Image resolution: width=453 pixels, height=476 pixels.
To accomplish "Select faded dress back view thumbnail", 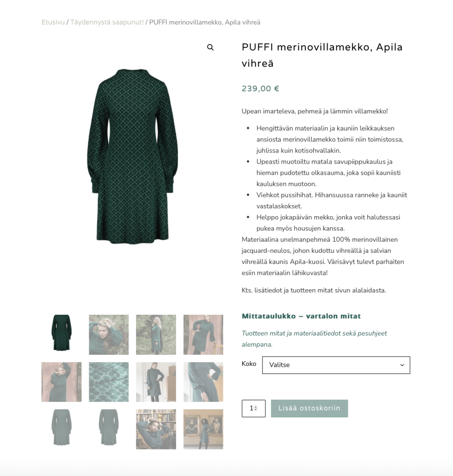I will pos(109,429).
